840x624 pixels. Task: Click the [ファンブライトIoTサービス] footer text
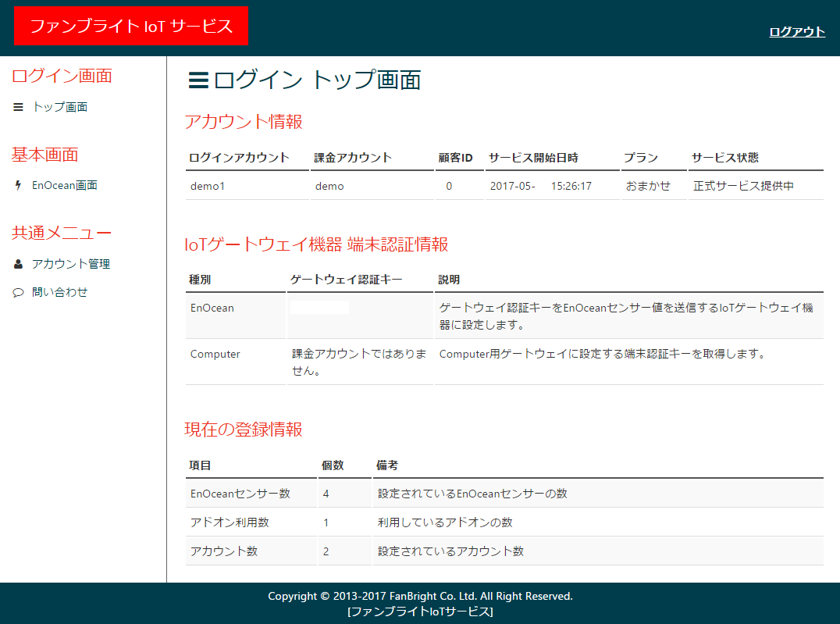pos(421,612)
